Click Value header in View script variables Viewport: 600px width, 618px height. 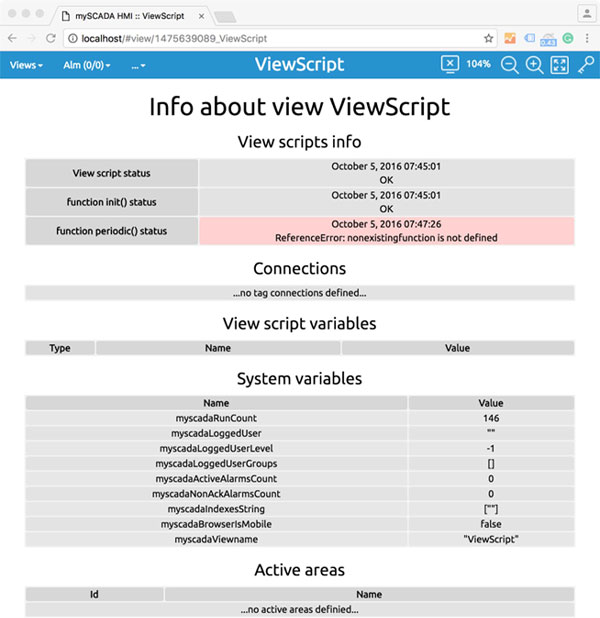pyautogui.click(x=457, y=348)
